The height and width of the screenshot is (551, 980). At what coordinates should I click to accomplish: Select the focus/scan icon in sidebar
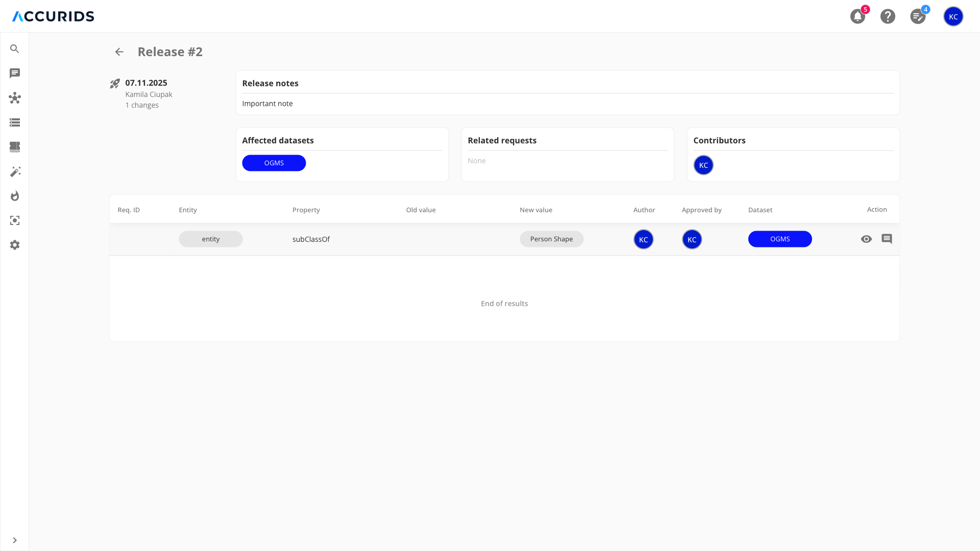(15, 220)
